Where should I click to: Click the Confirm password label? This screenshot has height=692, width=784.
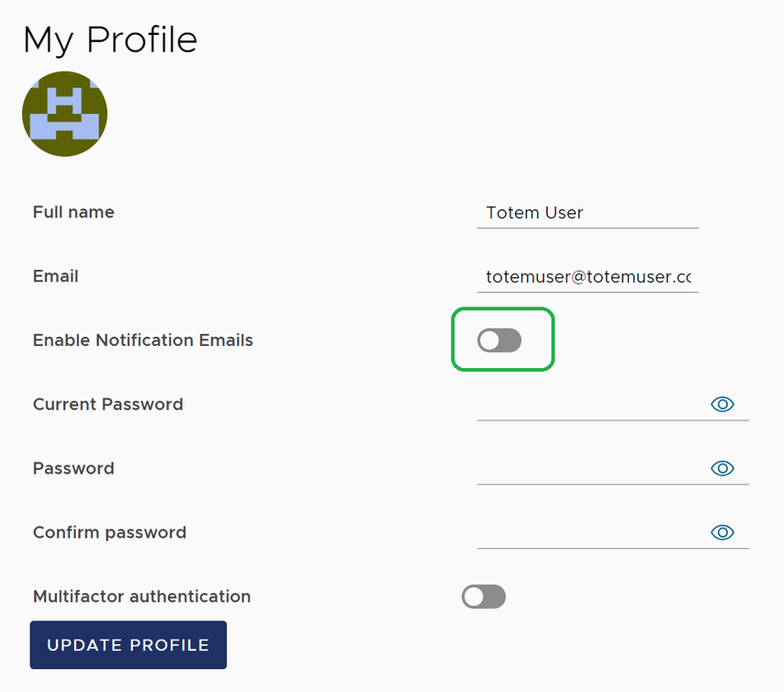(x=109, y=533)
